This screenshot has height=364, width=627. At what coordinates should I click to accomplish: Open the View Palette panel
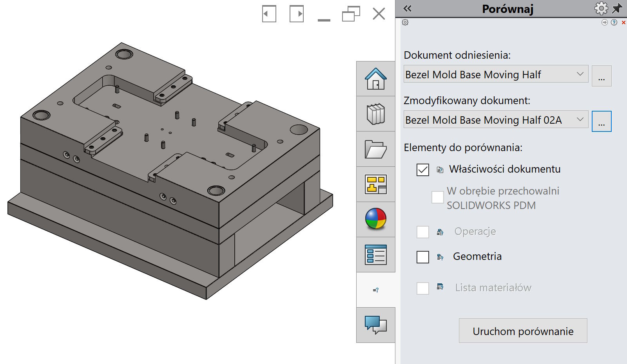pos(375,184)
